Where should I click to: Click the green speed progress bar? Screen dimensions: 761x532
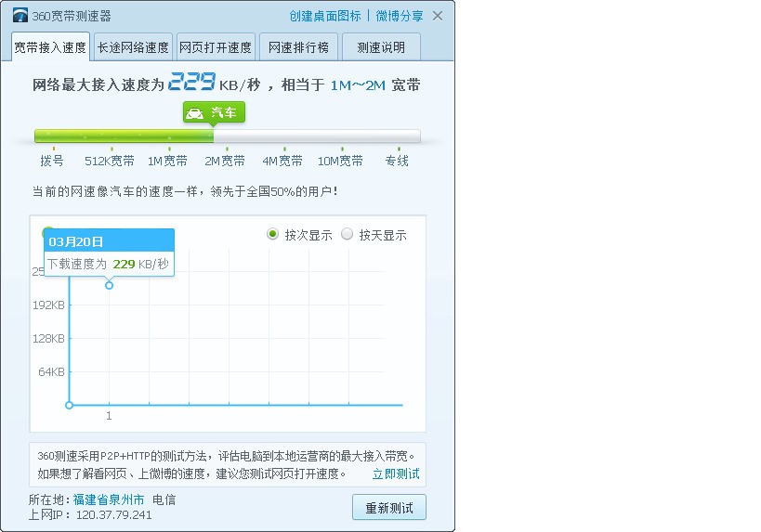(124, 136)
